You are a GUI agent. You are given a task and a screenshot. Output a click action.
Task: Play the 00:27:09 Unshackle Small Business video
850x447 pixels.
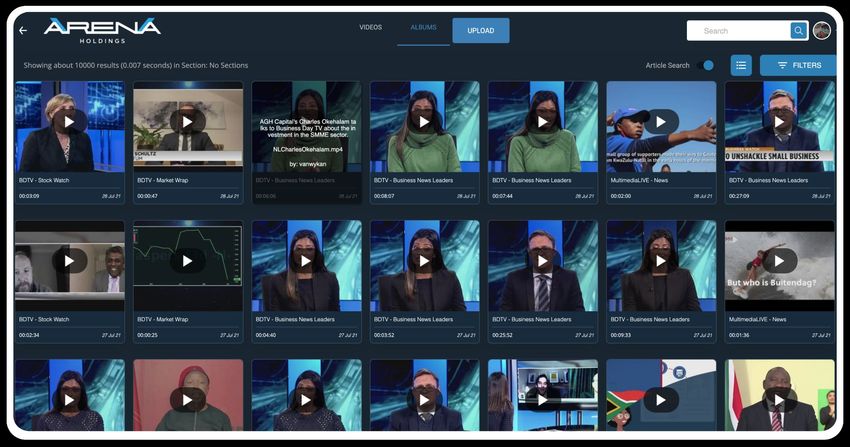tap(779, 122)
